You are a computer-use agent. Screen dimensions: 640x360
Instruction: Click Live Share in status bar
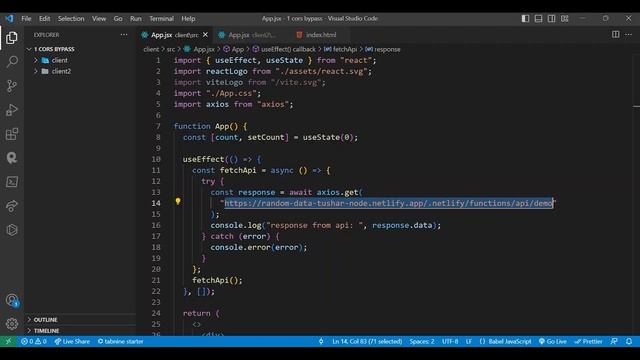[x=72, y=341]
